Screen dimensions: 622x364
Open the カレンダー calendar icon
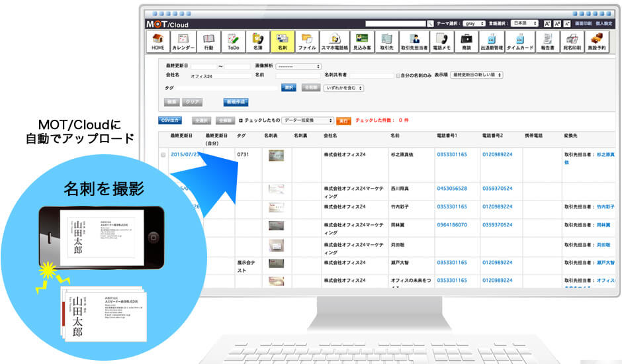[183, 41]
